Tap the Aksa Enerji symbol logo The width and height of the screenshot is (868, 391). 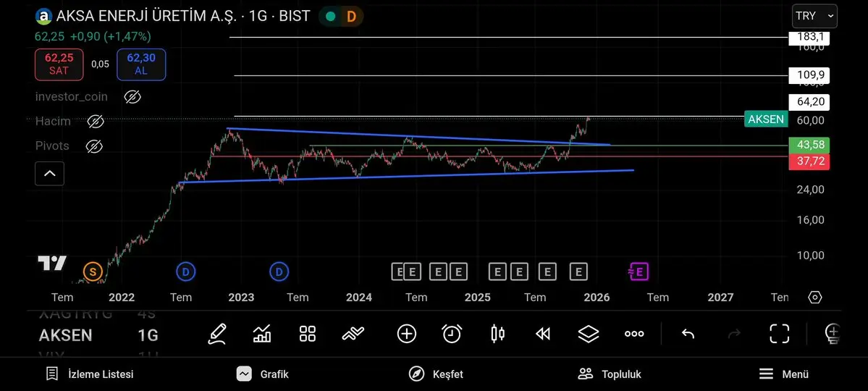coord(43,16)
